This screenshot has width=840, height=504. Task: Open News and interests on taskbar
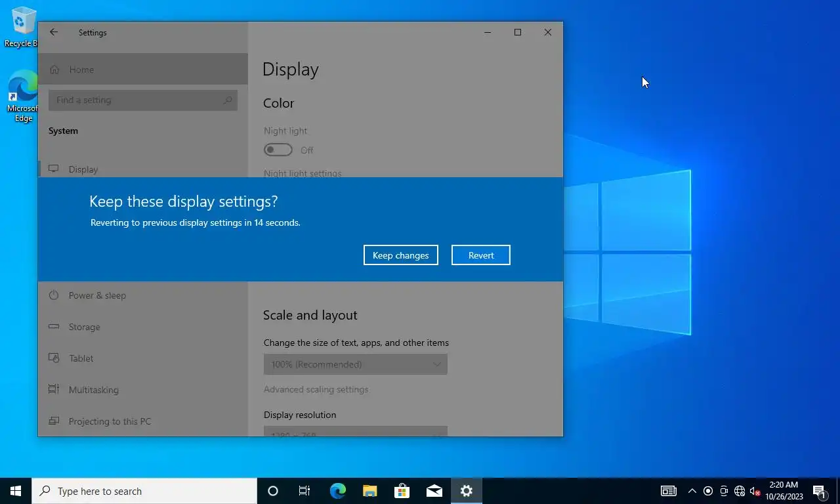tap(668, 491)
